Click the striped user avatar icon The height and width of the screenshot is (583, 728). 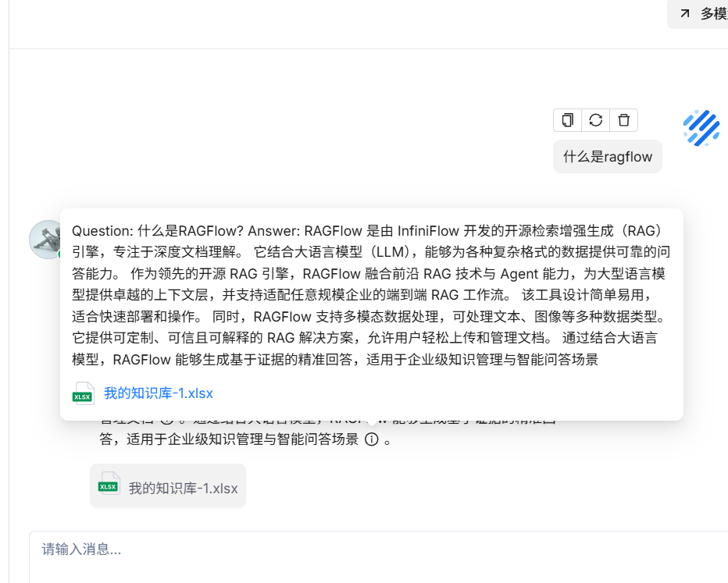click(701, 128)
